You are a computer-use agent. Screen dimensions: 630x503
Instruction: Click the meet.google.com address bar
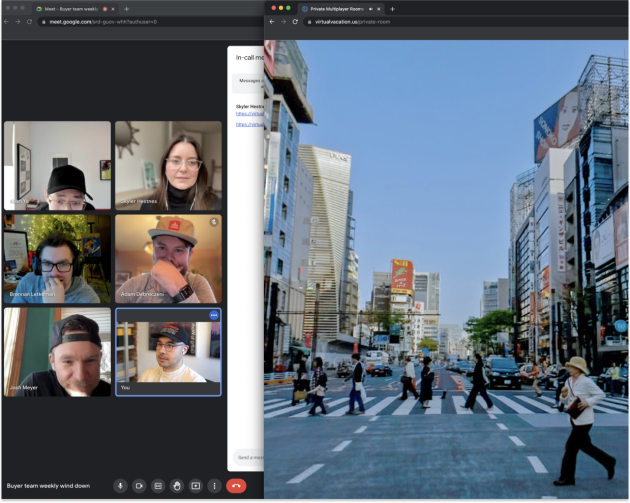point(151,22)
